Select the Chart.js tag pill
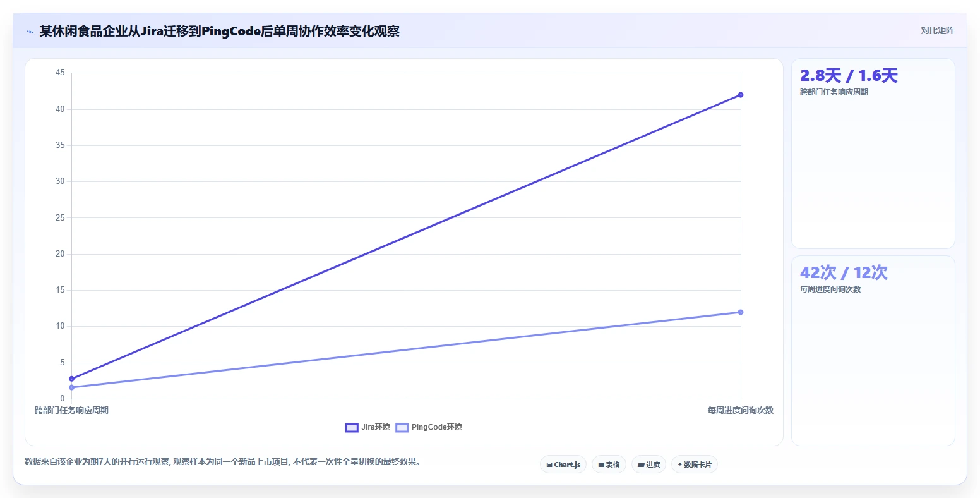The height and width of the screenshot is (498, 980). (x=563, y=465)
